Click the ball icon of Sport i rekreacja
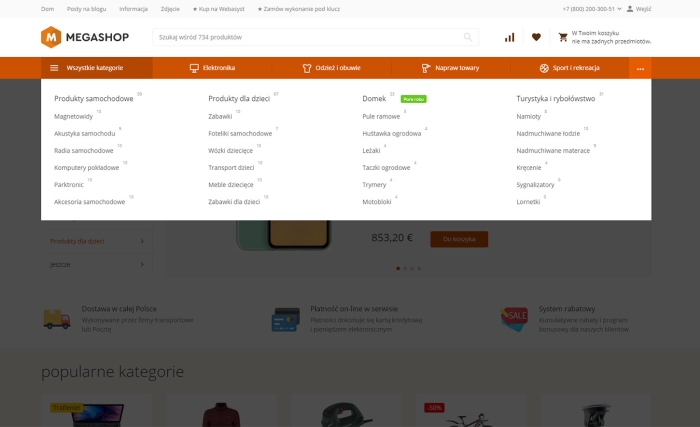Screen dimensions: 700x427 point(544,68)
